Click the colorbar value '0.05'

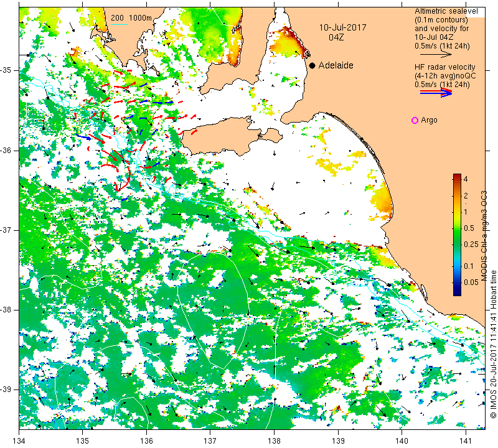471,282
